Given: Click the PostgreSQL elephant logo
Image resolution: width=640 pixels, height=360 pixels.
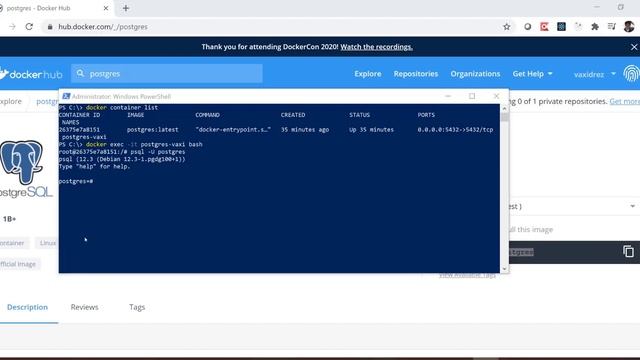Looking at the screenshot, I should 22,162.
